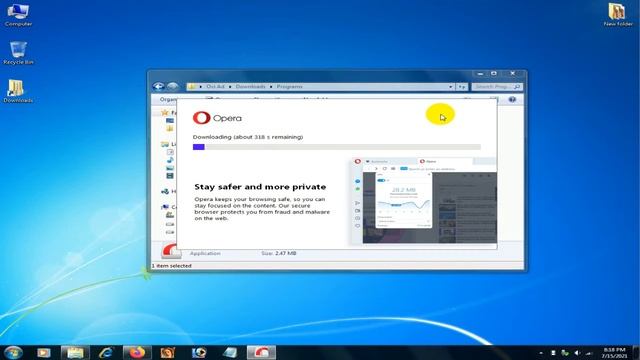Viewport: 640px width, 360px height.
Task: Click the 'Application' file type text
Action: pos(205,253)
